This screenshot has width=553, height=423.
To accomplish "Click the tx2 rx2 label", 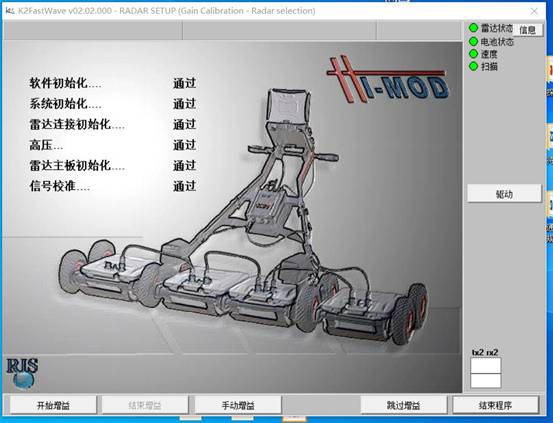I will (x=485, y=352).
